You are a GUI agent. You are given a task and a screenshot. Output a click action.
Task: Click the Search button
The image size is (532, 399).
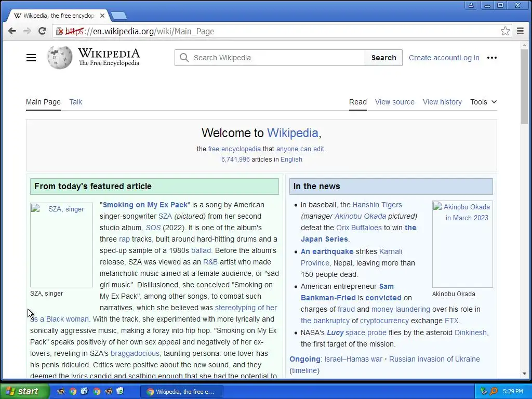[x=384, y=58]
